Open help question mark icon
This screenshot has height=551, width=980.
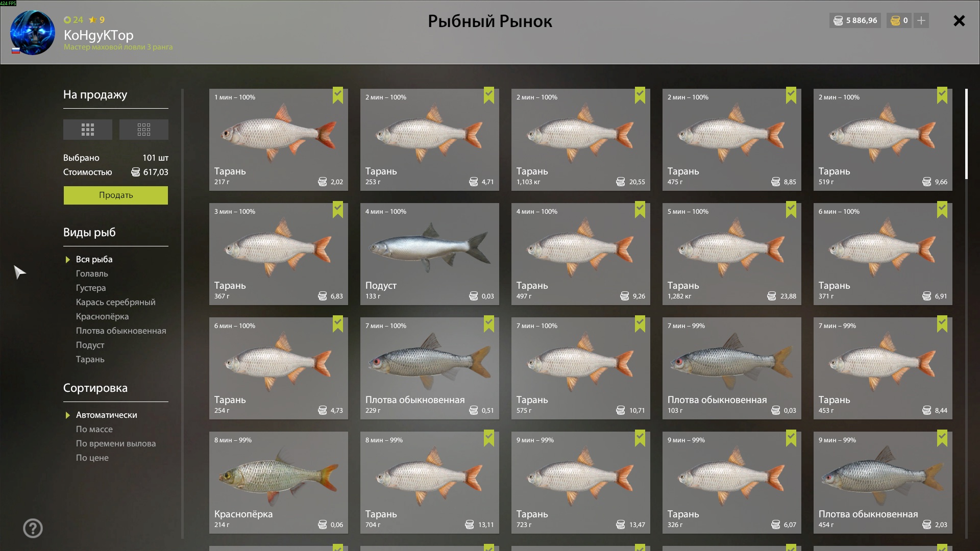(x=33, y=529)
